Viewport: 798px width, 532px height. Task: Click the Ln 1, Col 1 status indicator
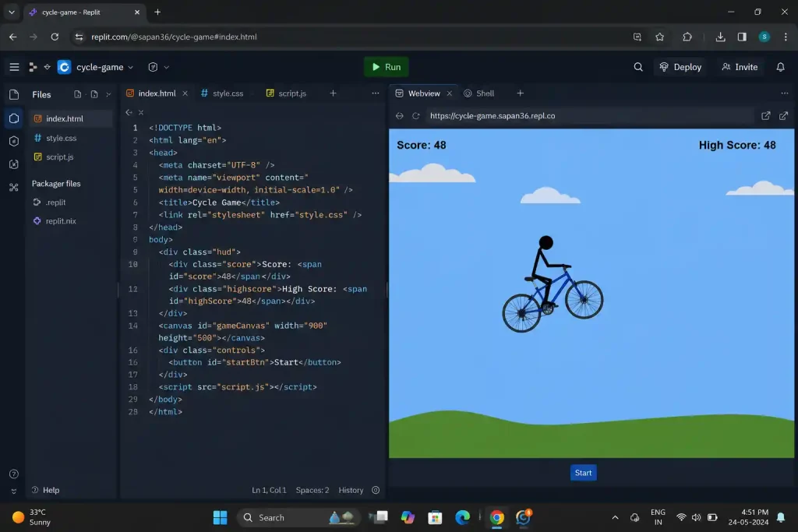(x=269, y=490)
